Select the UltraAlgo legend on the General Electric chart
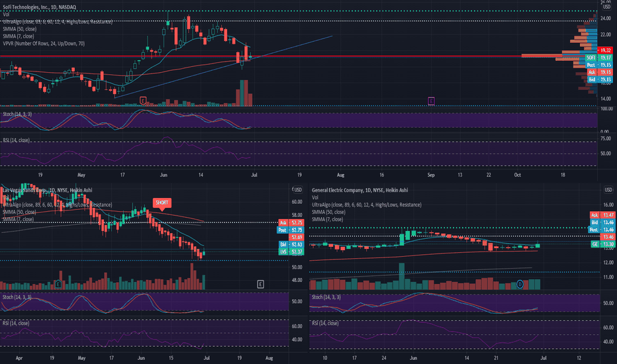The width and height of the screenshot is (617, 364). point(367,205)
